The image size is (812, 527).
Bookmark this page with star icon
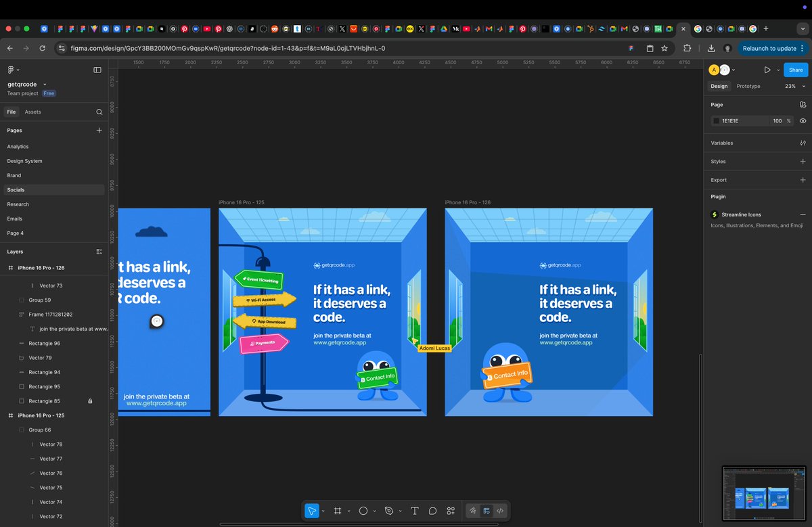[664, 48]
